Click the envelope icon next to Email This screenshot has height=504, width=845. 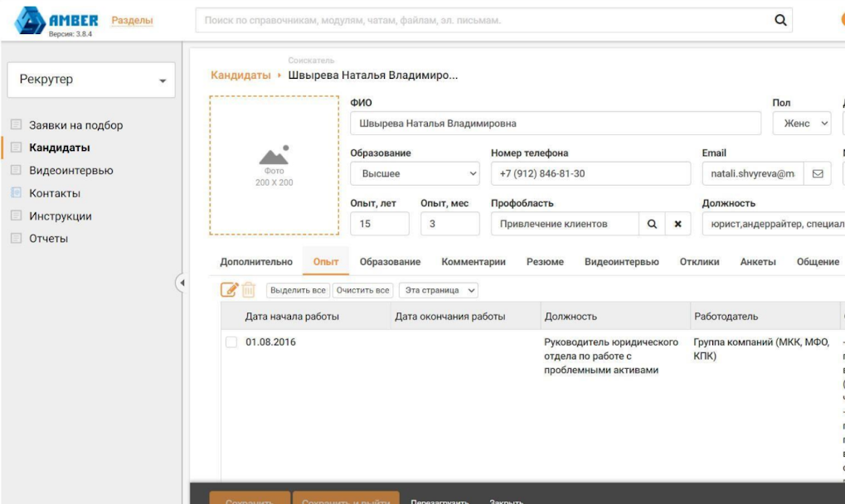[x=818, y=173]
